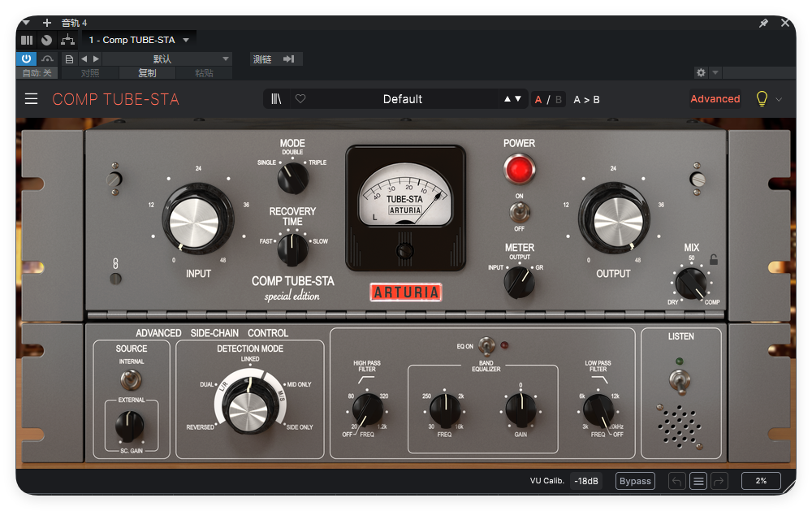Click the routing tree icon
This screenshot has height=511, width=812.
point(68,40)
